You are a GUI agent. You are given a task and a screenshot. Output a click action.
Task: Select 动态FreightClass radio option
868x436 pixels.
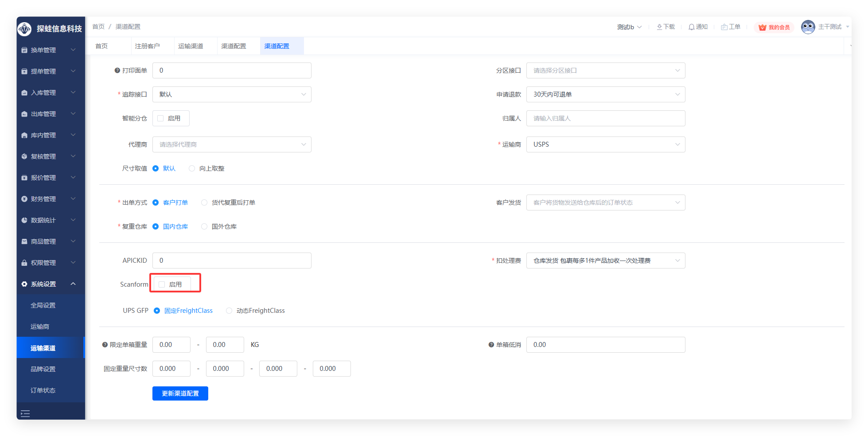tap(229, 311)
